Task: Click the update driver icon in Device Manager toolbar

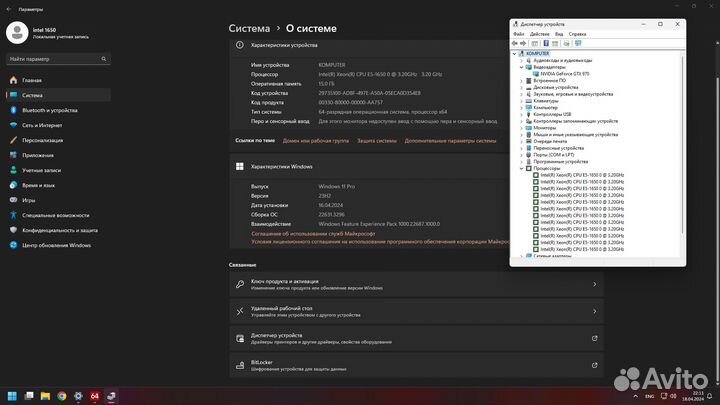Action: click(x=567, y=43)
